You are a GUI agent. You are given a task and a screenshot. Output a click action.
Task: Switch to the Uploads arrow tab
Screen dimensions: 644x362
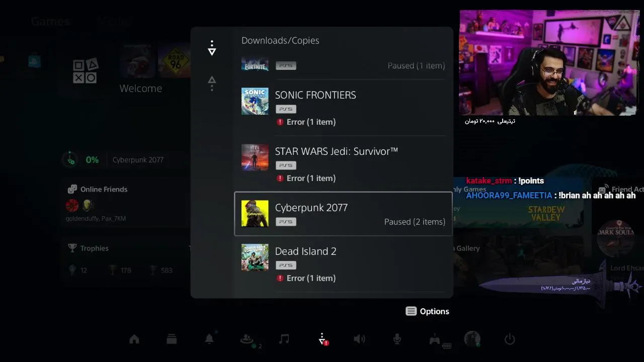click(212, 83)
